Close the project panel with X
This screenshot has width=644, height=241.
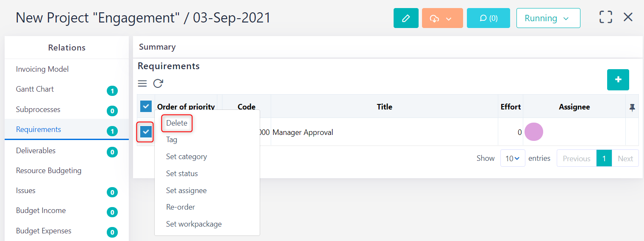pyautogui.click(x=628, y=17)
